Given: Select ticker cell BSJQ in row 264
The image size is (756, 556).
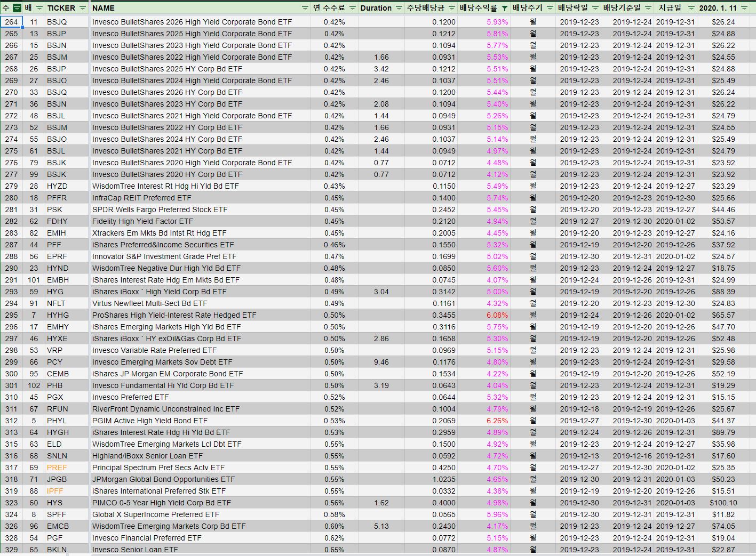Looking at the screenshot, I should 66,22.
